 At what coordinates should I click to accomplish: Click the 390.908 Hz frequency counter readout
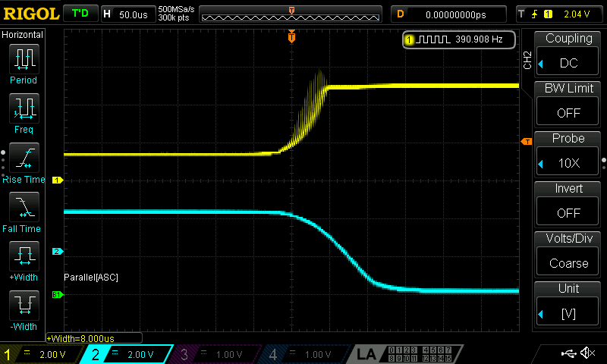(x=459, y=39)
